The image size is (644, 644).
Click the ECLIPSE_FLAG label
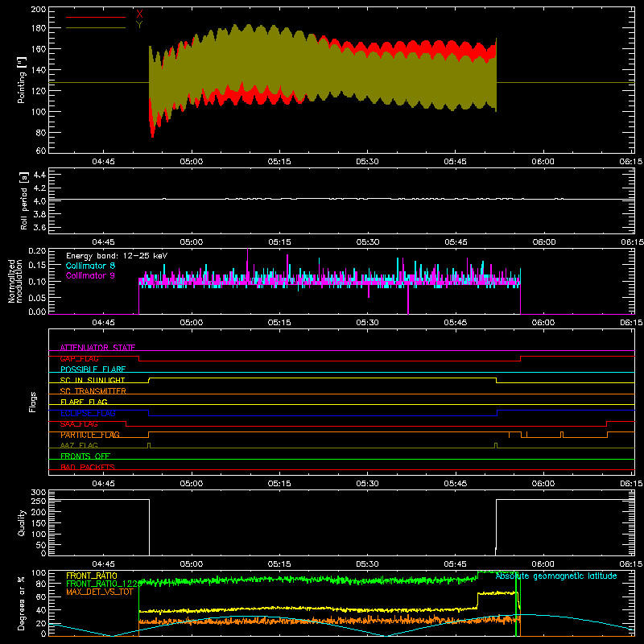(88, 413)
